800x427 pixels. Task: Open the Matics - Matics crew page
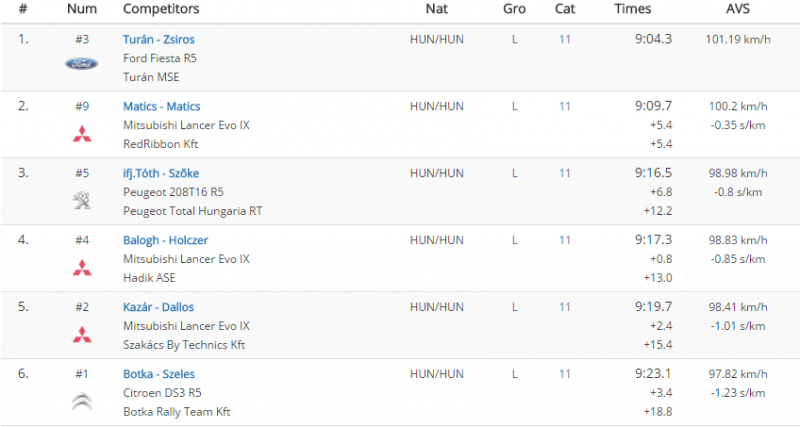point(162,106)
